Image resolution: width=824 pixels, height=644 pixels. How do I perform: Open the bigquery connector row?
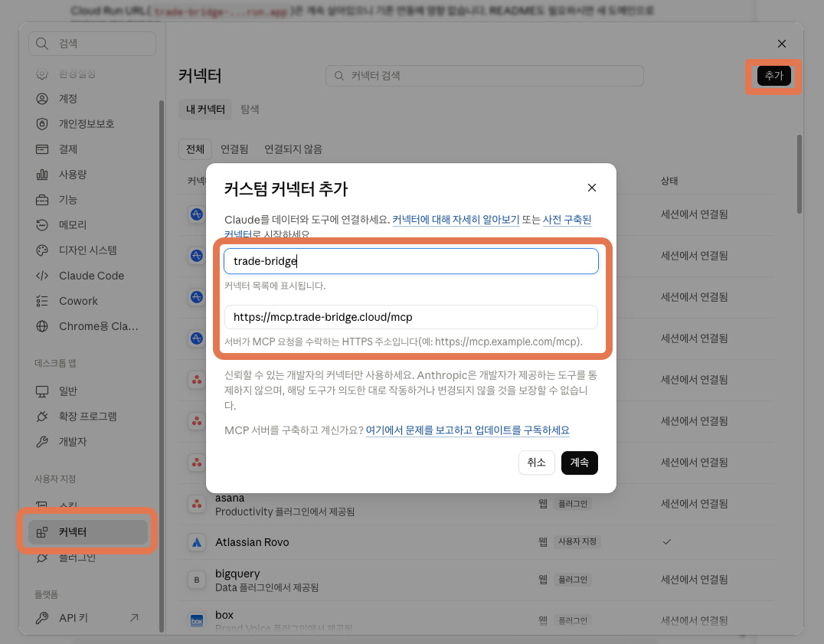[476, 580]
